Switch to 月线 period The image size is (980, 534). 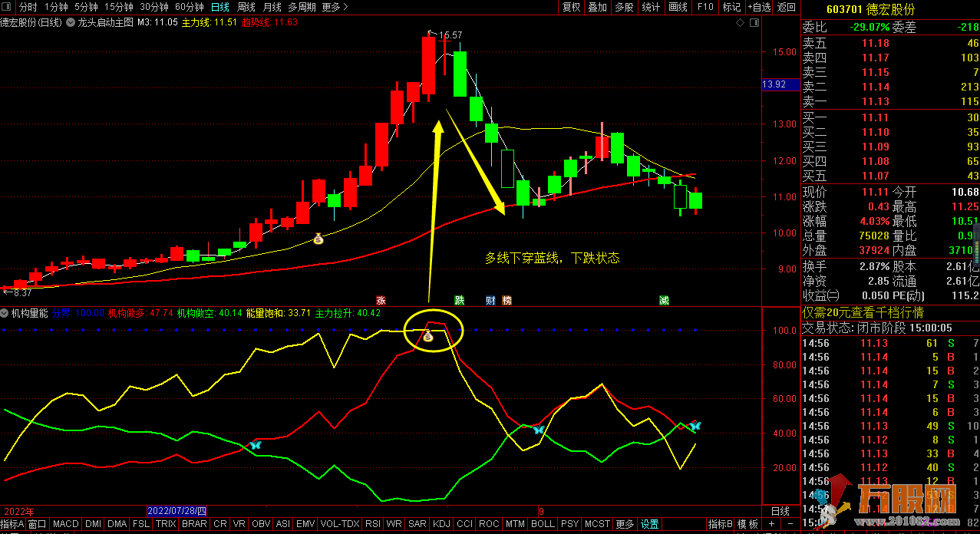click(272, 7)
